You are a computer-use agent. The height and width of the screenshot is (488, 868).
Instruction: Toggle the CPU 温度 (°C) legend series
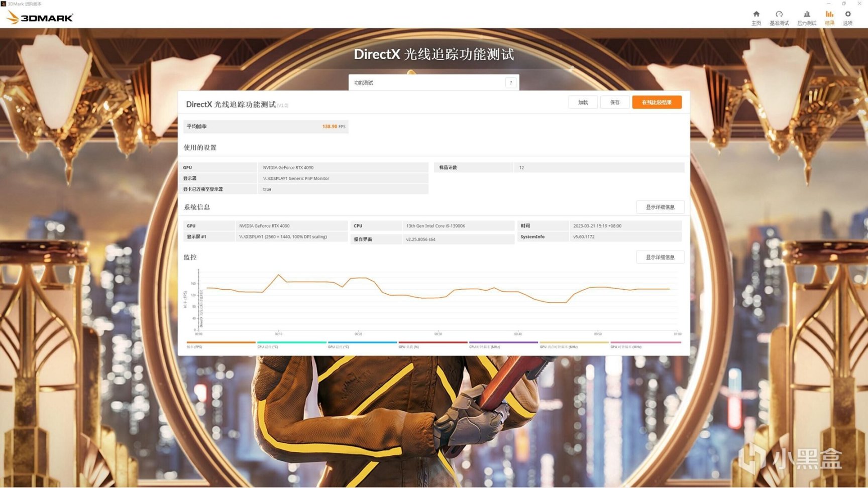point(291,345)
